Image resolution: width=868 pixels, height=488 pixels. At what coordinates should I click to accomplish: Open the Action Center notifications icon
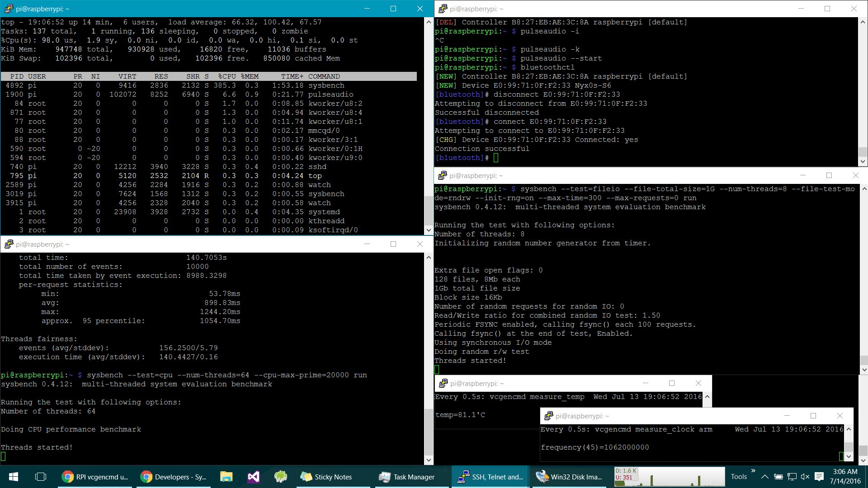coord(819,477)
